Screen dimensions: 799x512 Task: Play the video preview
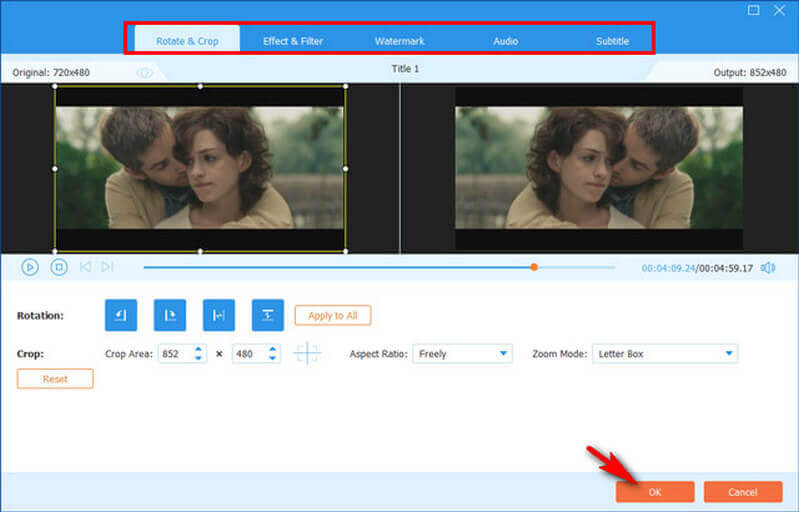coord(30,267)
